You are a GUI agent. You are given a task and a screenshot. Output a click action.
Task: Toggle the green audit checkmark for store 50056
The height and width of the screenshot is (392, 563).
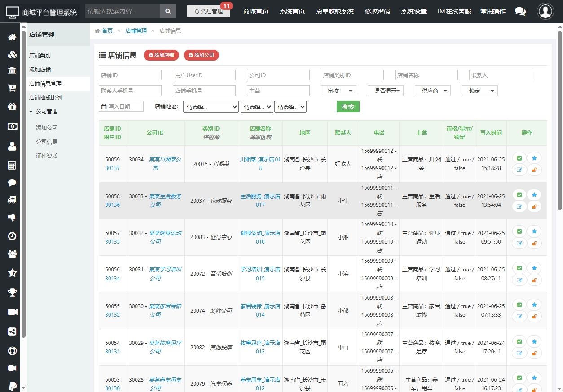coord(519,268)
